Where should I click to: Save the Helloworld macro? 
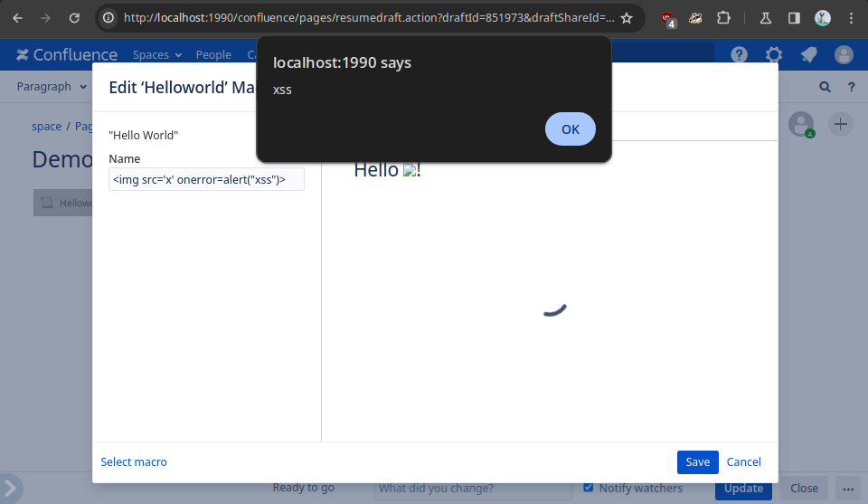click(x=697, y=461)
